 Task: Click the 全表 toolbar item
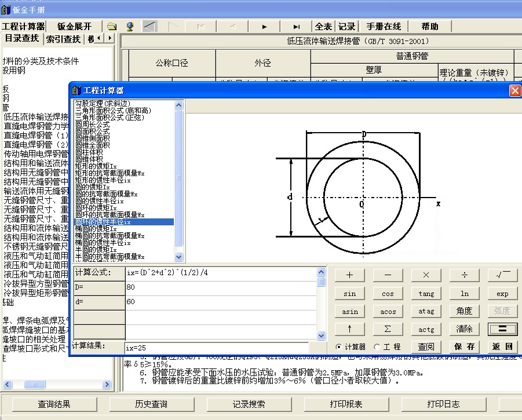pyautogui.click(x=323, y=27)
